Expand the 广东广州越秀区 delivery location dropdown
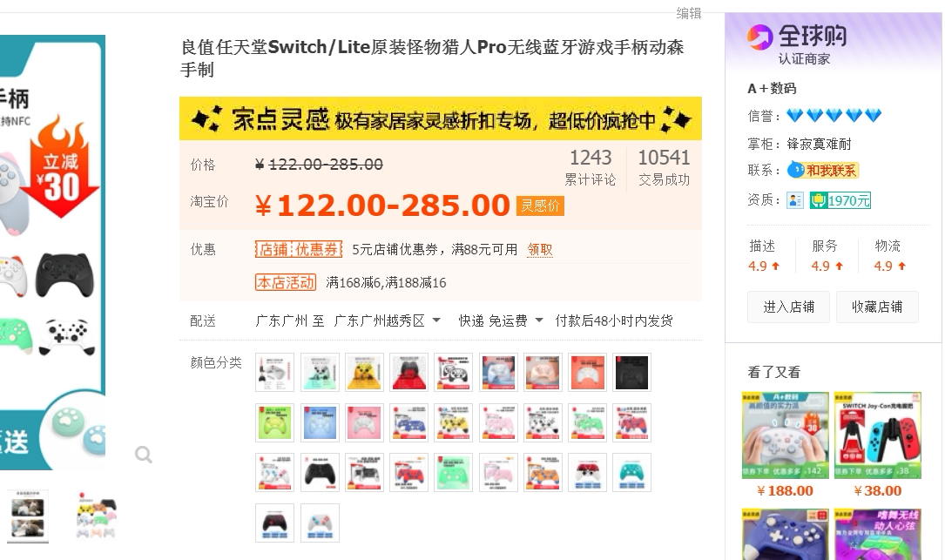 pyautogui.click(x=388, y=320)
